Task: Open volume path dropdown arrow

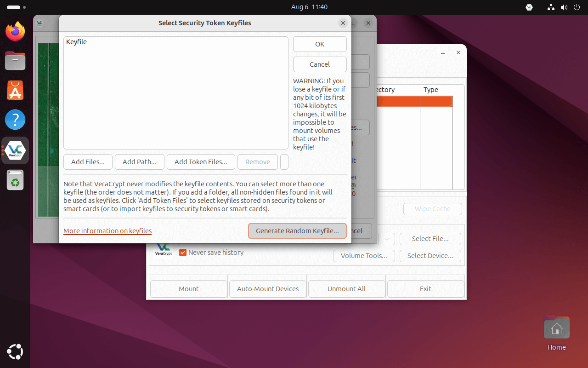Action: [x=388, y=239]
